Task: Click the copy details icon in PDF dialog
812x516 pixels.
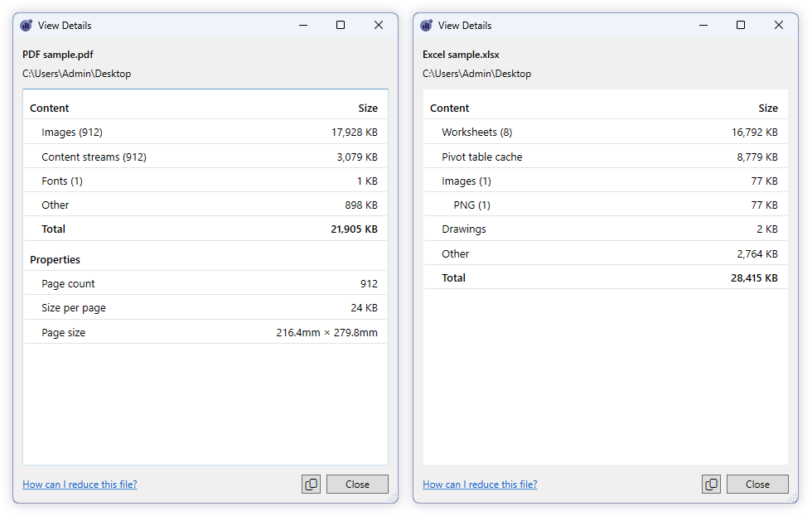Action: click(311, 484)
